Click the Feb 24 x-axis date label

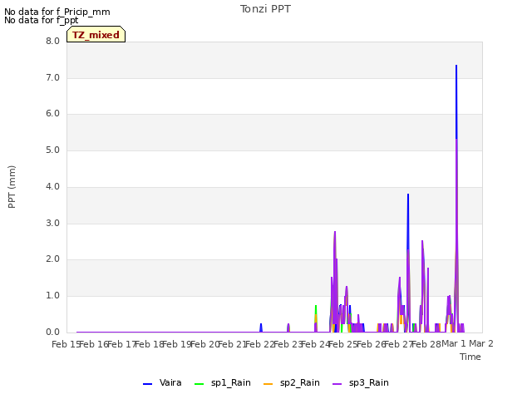click(316, 344)
